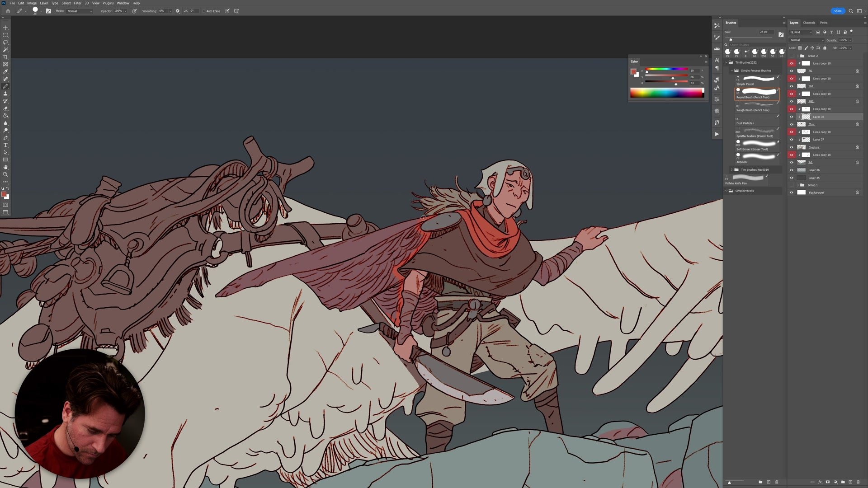Open the blend mode dropdown in Layers panel

coord(806,40)
